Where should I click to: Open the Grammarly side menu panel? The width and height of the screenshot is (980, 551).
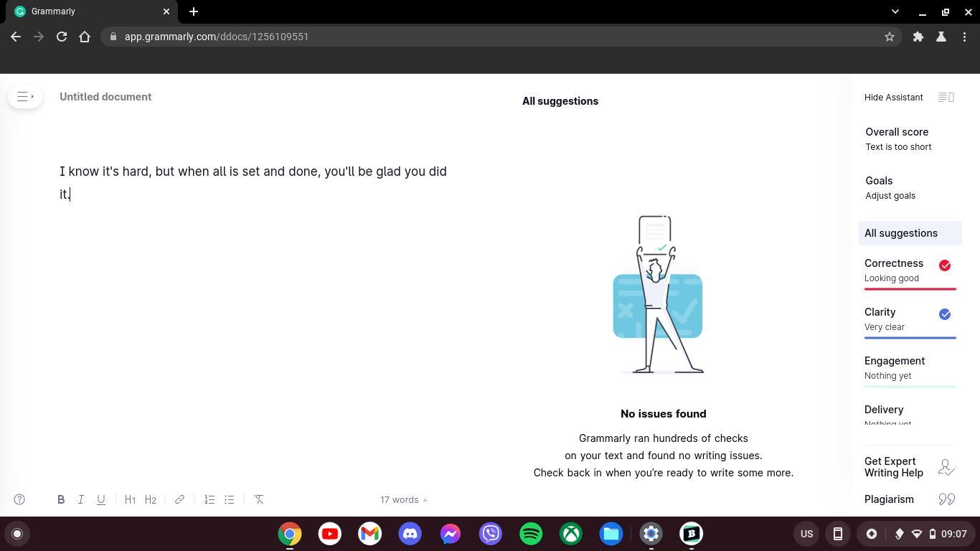25,97
